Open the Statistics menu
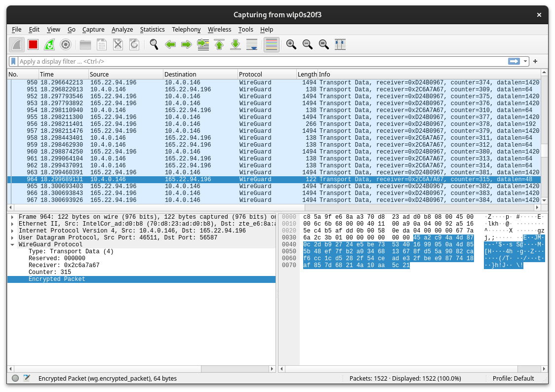 (152, 30)
